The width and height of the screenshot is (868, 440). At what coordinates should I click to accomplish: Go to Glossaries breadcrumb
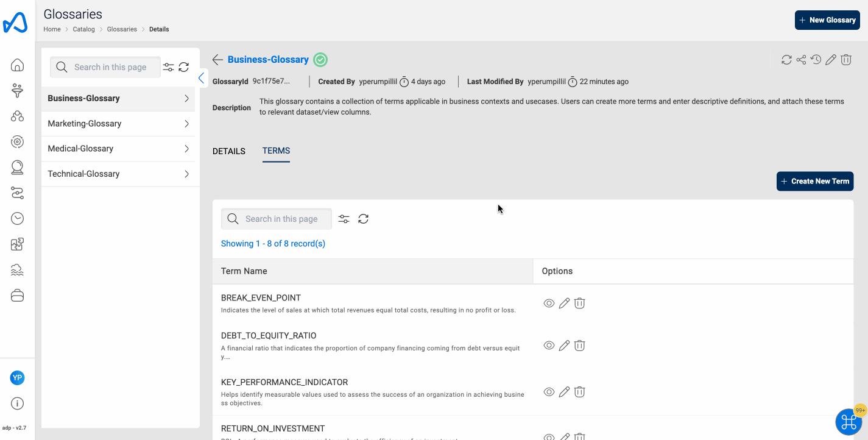tap(122, 29)
